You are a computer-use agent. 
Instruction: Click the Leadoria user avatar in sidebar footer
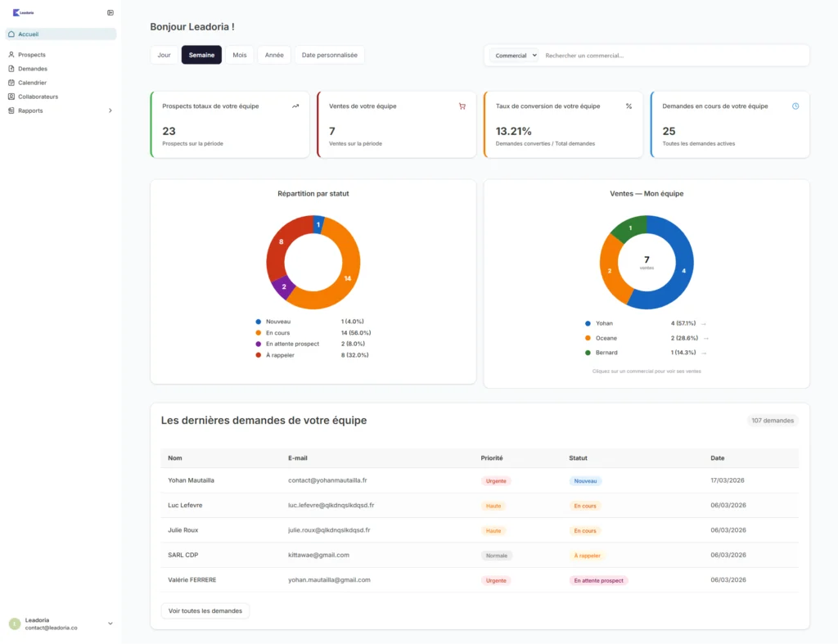point(15,624)
